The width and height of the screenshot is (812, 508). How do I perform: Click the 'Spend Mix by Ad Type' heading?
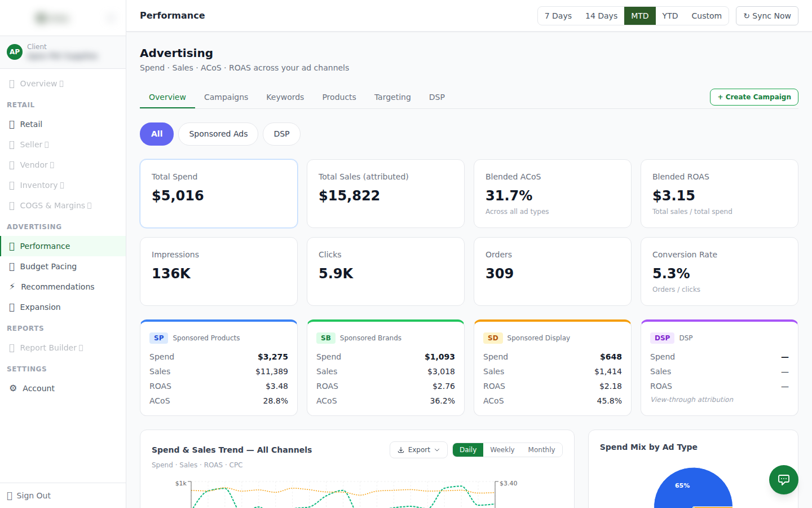(x=648, y=447)
